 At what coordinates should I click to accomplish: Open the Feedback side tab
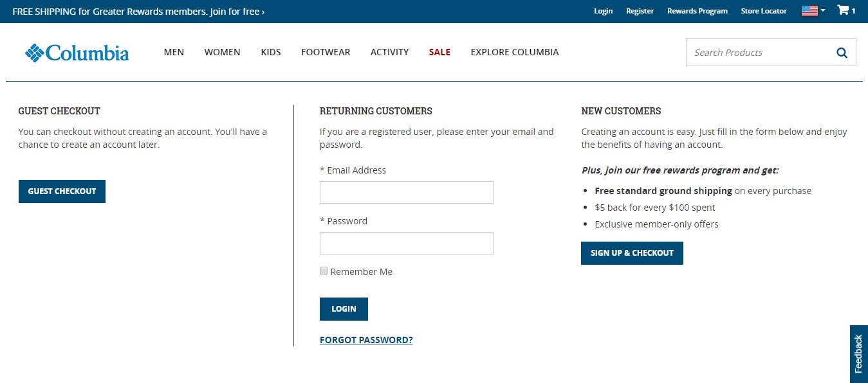[858, 353]
